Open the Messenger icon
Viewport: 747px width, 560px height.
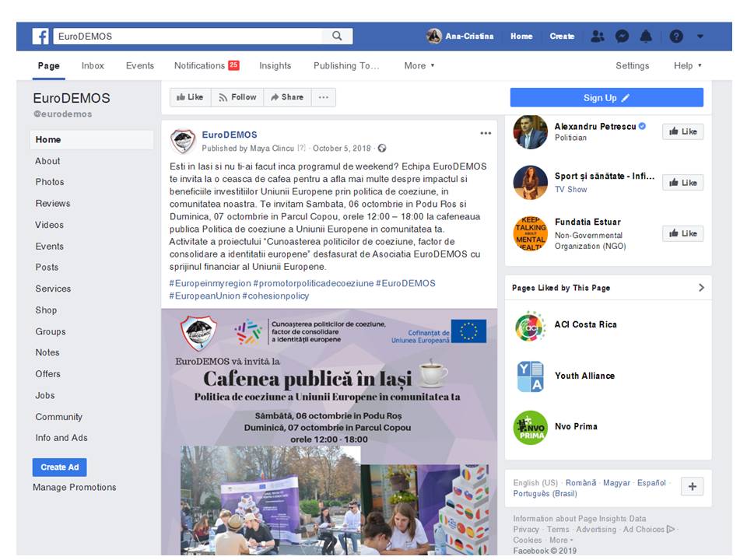point(622,37)
